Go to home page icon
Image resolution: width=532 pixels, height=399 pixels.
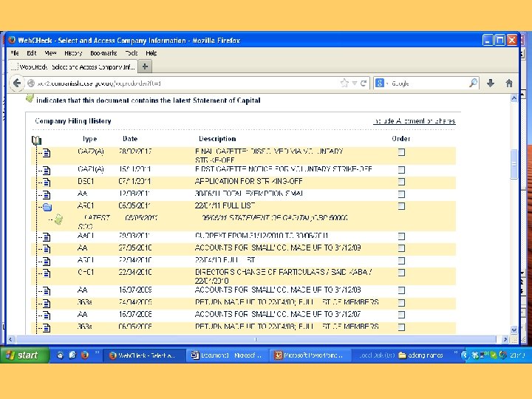(x=509, y=83)
